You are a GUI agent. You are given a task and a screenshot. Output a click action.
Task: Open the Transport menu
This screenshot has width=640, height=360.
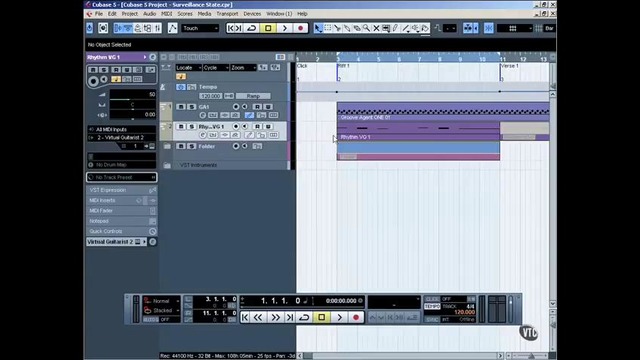pos(227,13)
